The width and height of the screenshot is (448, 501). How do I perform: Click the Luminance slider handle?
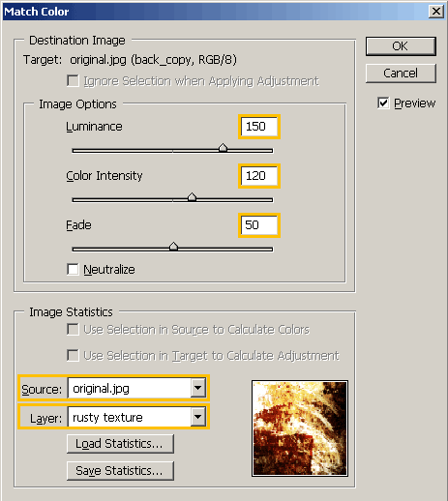(223, 148)
